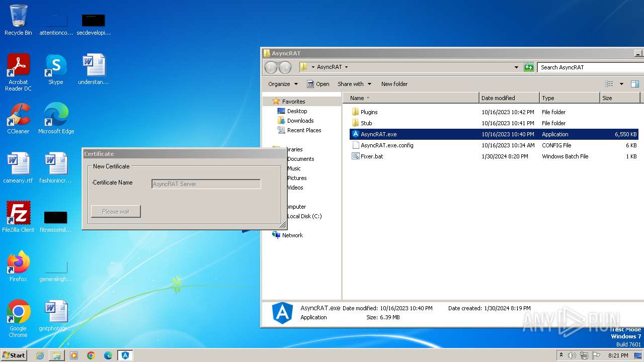The width and height of the screenshot is (644, 362).
Task: Open Chrome from the taskbar
Action: click(x=91, y=355)
